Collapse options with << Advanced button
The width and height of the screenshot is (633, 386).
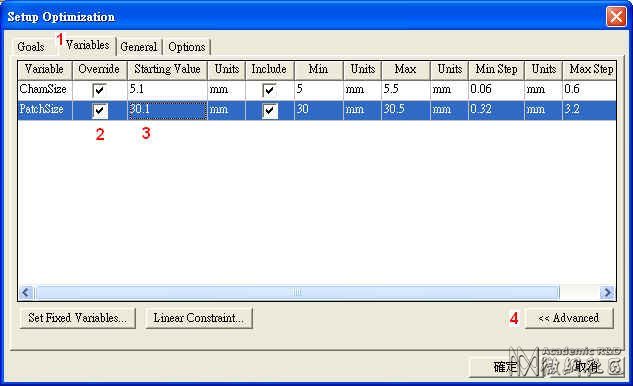tap(568, 318)
